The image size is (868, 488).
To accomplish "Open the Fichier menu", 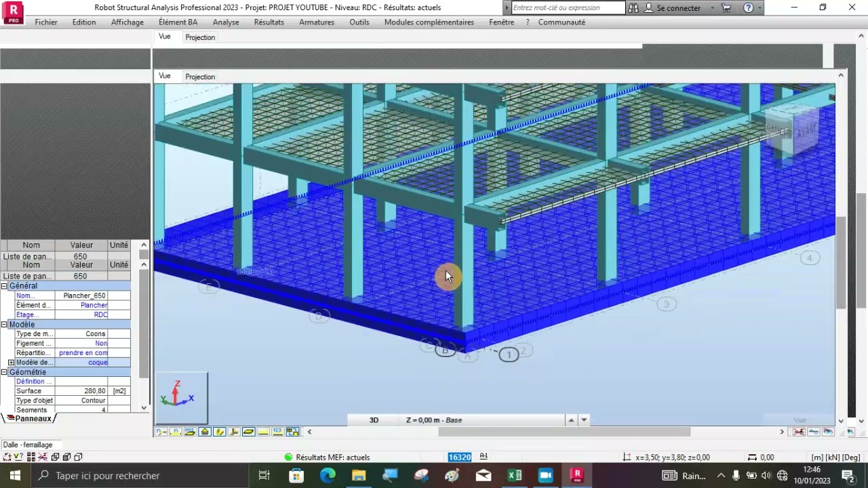I will pyautogui.click(x=46, y=22).
